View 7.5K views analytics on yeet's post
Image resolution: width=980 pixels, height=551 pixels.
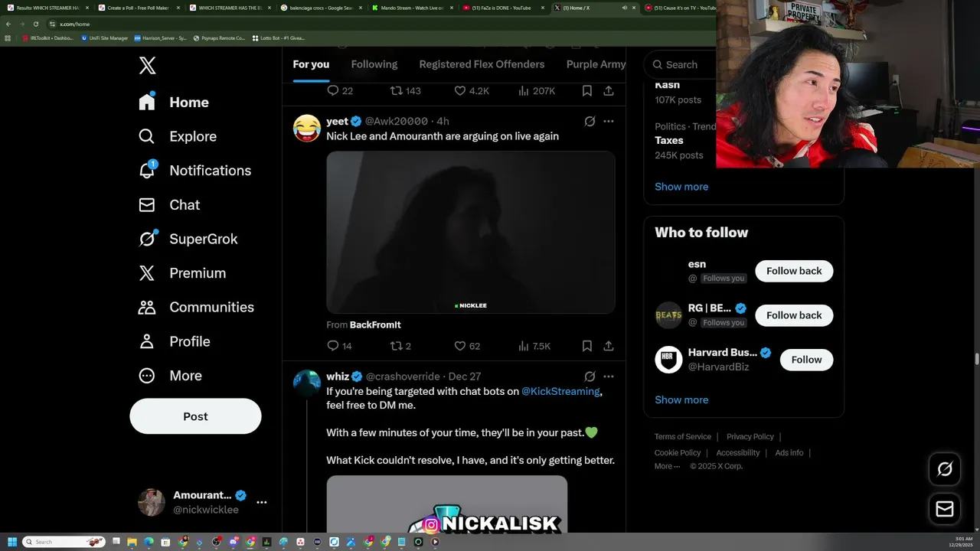534,346
